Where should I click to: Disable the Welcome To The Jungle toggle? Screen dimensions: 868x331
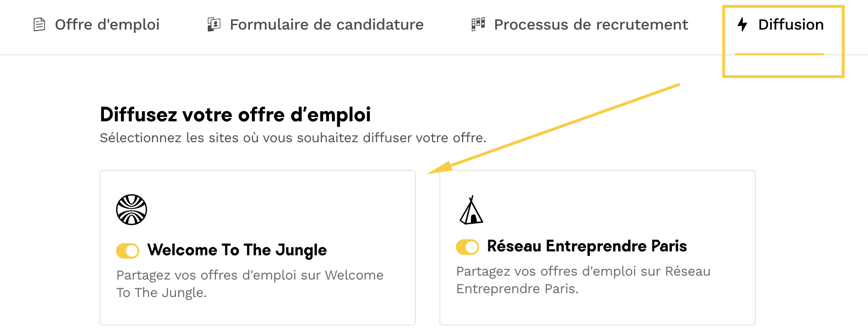(128, 250)
